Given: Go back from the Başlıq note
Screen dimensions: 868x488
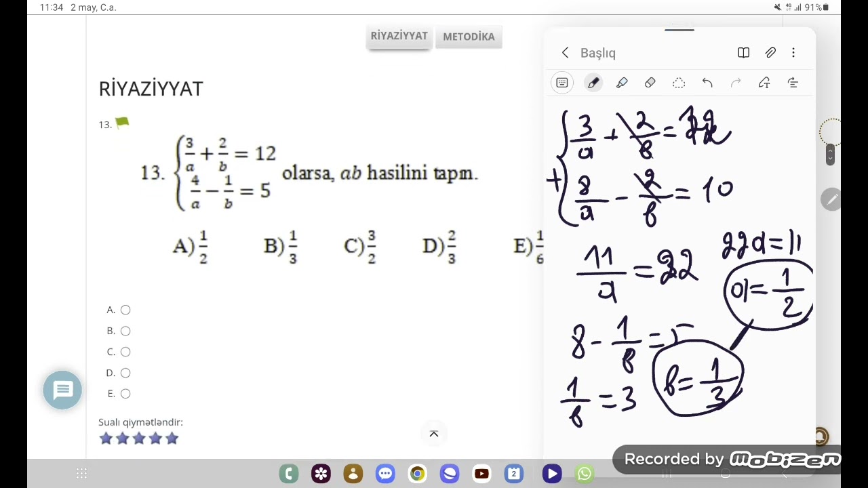Looking at the screenshot, I should [566, 53].
